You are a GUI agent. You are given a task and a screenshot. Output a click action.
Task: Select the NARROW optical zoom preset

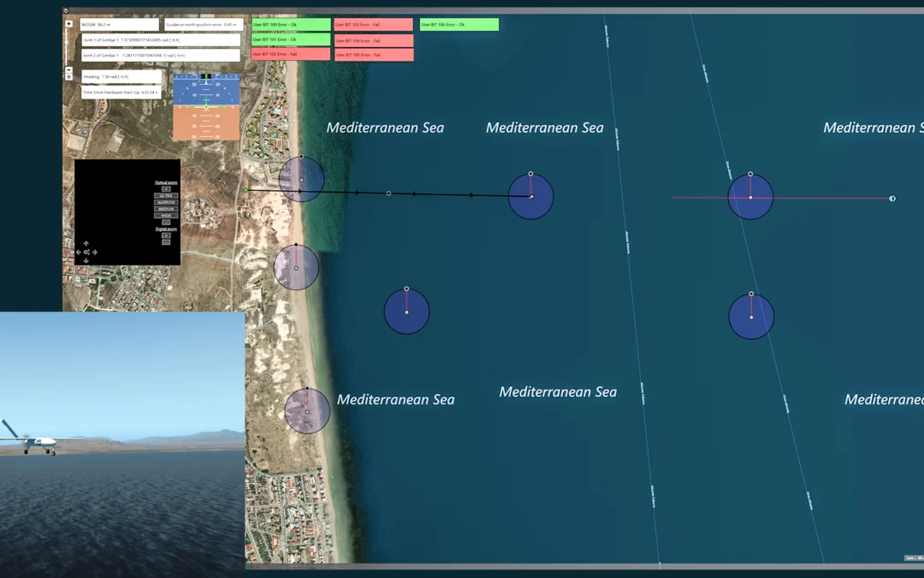click(166, 202)
